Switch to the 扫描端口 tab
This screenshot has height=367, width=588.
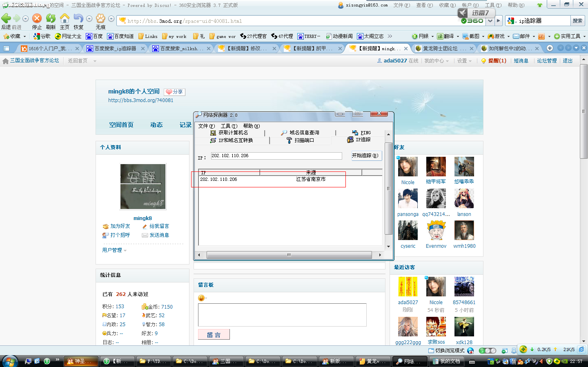(x=301, y=140)
